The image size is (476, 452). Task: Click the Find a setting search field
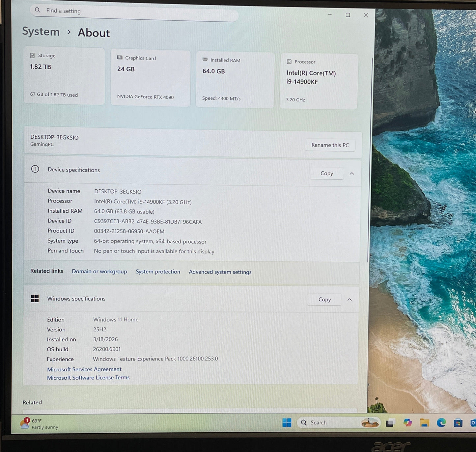click(x=135, y=12)
